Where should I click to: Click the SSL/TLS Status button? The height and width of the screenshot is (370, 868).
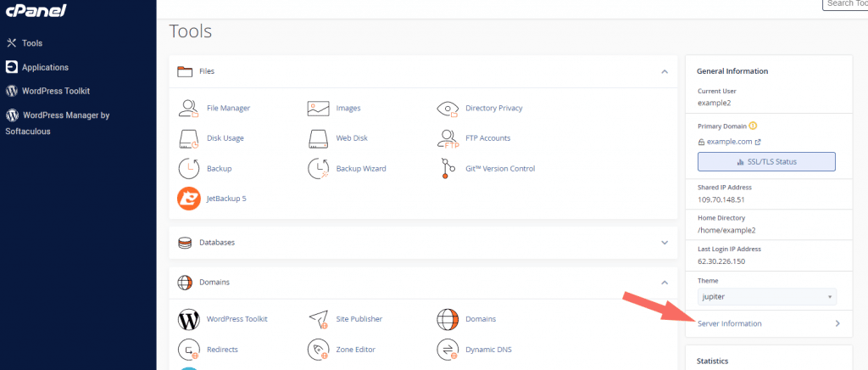[766, 162]
